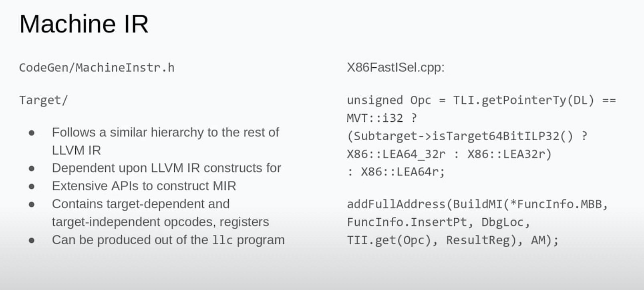Click the CodeGen/MachineInstr.h file path text
The image size is (644, 290).
97,68
